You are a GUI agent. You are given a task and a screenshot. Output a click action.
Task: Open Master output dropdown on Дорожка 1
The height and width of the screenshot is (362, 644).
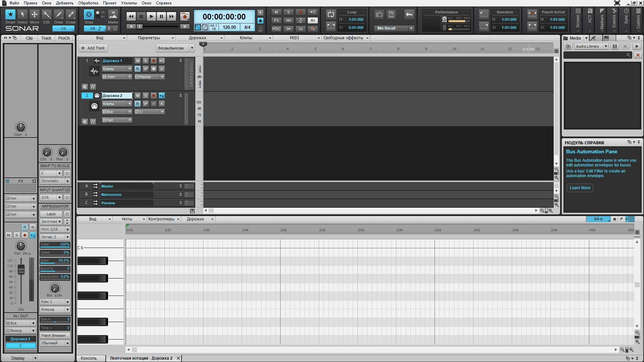pos(149,77)
